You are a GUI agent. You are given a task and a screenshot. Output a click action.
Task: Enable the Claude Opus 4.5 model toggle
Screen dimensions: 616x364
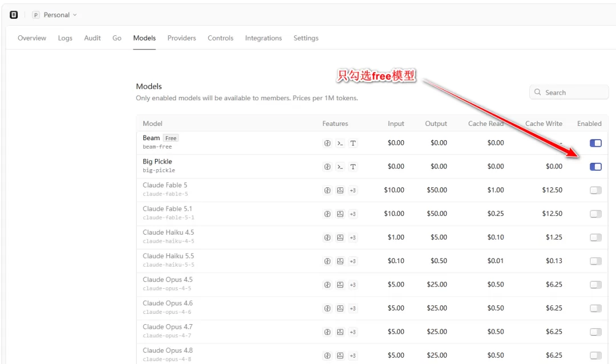point(595,285)
